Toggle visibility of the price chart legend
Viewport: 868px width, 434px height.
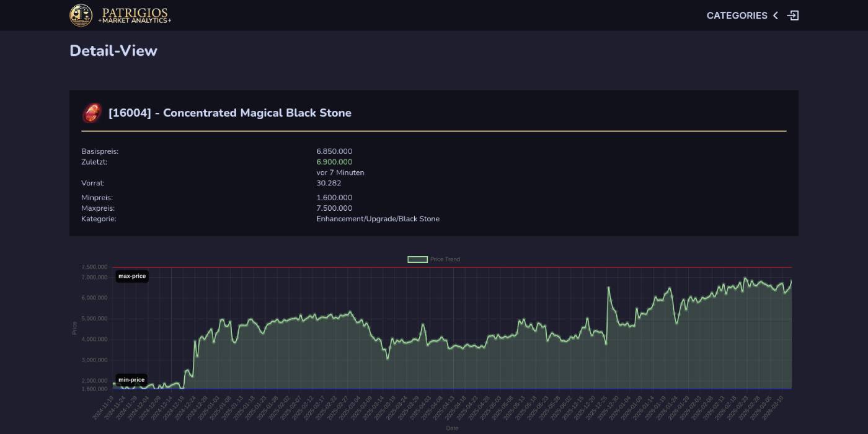(434, 259)
